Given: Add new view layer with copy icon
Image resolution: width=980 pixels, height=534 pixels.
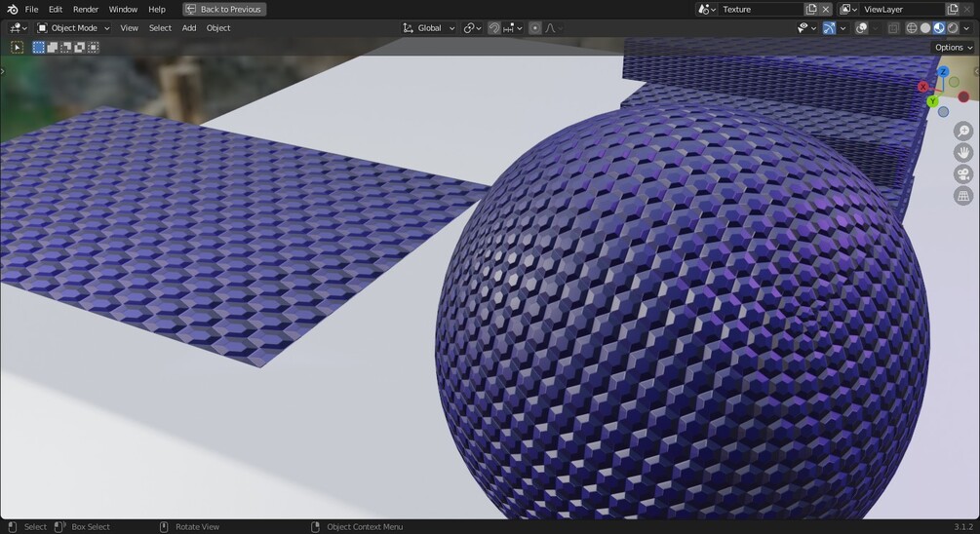Looking at the screenshot, I should coord(953,10).
